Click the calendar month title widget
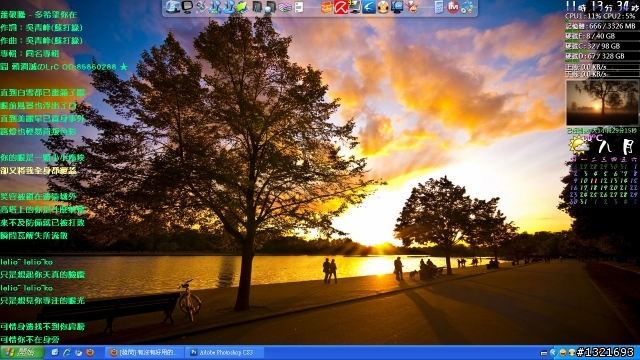 616,146
